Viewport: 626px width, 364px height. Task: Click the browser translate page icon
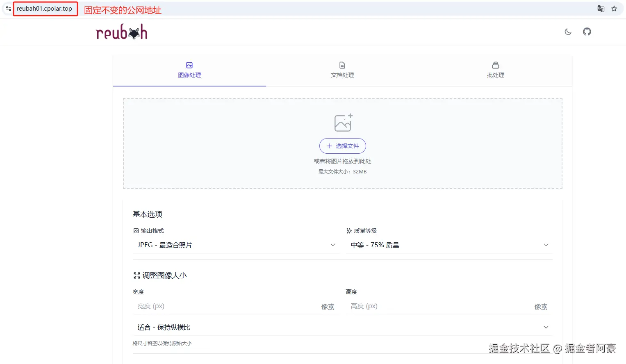tap(601, 9)
